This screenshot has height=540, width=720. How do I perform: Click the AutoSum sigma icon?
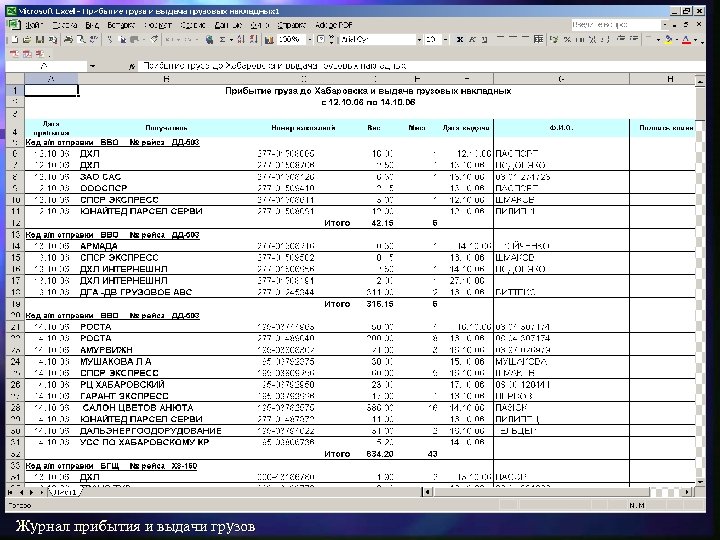pyautogui.click(x=223, y=40)
